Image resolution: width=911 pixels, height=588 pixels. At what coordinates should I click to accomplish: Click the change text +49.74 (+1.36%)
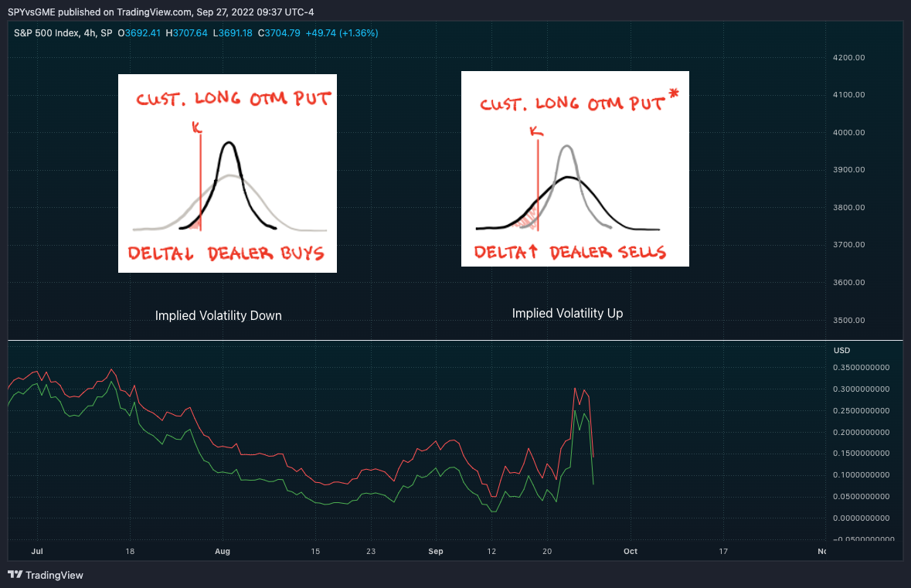[342, 33]
